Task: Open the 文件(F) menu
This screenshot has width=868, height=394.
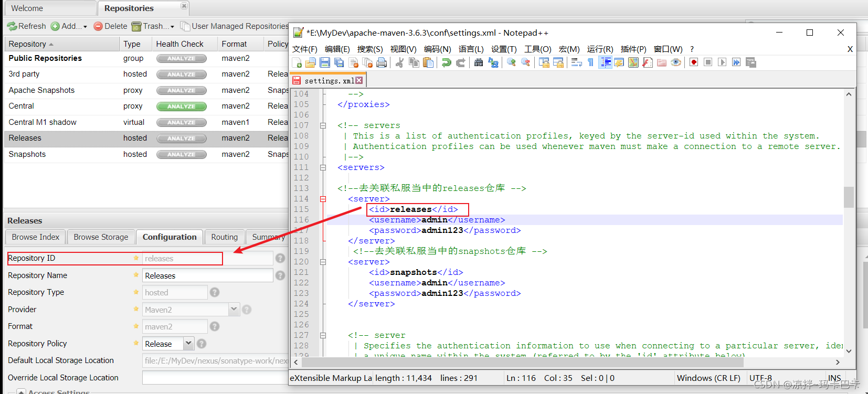Action: [x=305, y=49]
